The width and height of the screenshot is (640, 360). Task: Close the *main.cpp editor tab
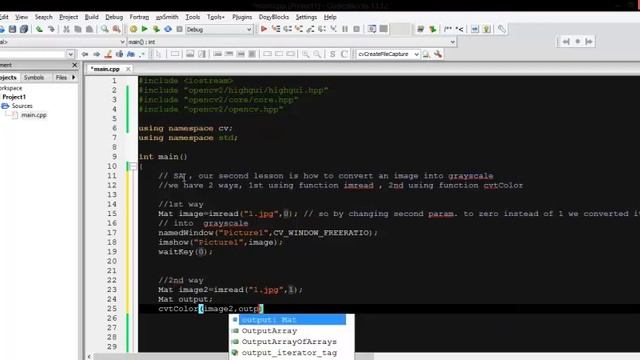coord(128,69)
